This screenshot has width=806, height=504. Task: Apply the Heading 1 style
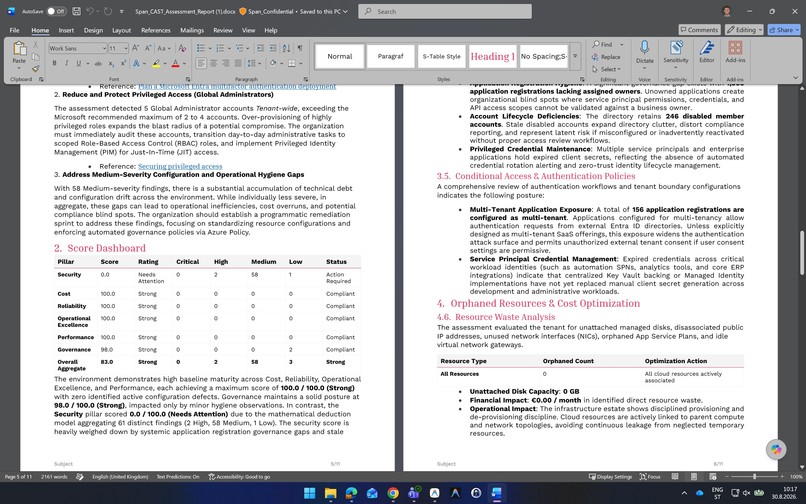tap(492, 57)
